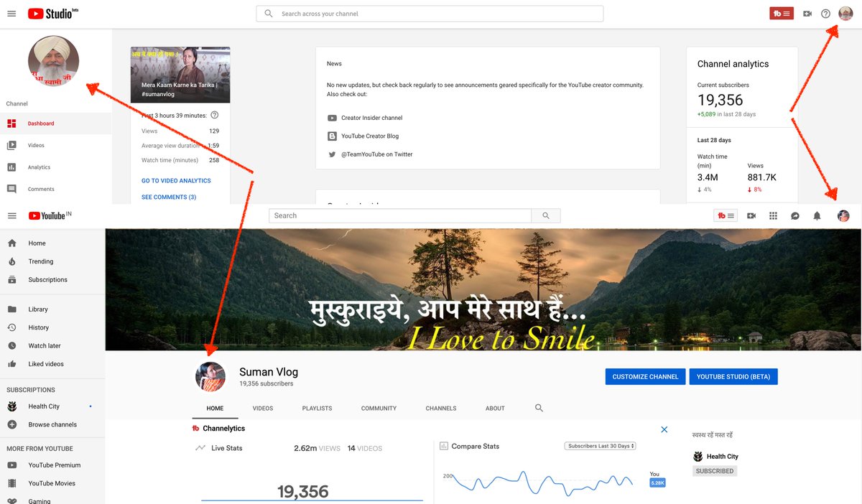Open the SEE COMMENTS (3) link

169,197
